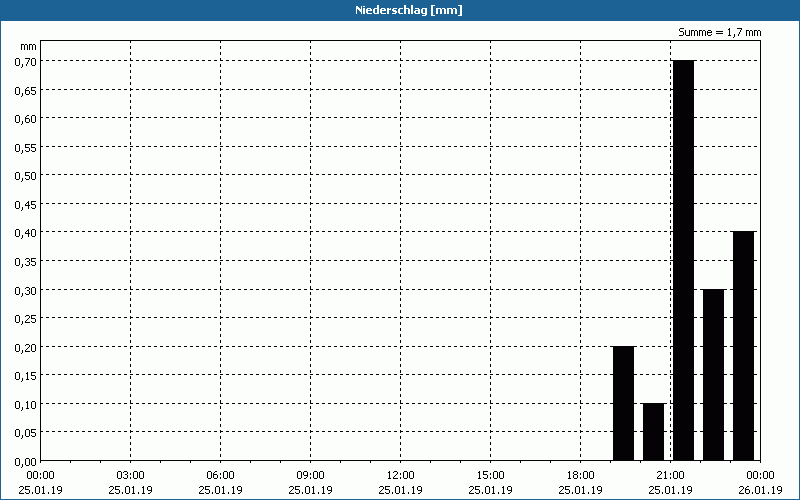Click the 0,70 y-axis label
The width and height of the screenshot is (800, 500).
tap(26, 62)
